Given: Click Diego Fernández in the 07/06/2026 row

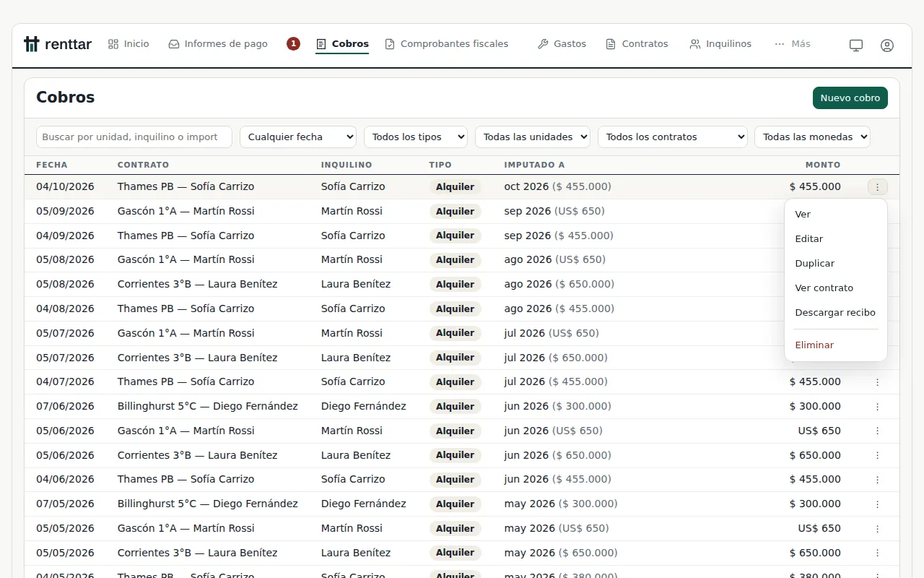Looking at the screenshot, I should 364,406.
